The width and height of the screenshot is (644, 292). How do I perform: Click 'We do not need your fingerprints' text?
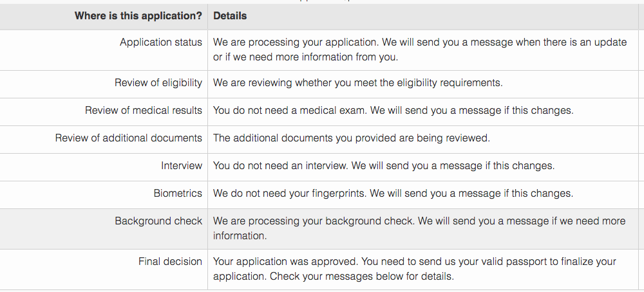coord(290,193)
